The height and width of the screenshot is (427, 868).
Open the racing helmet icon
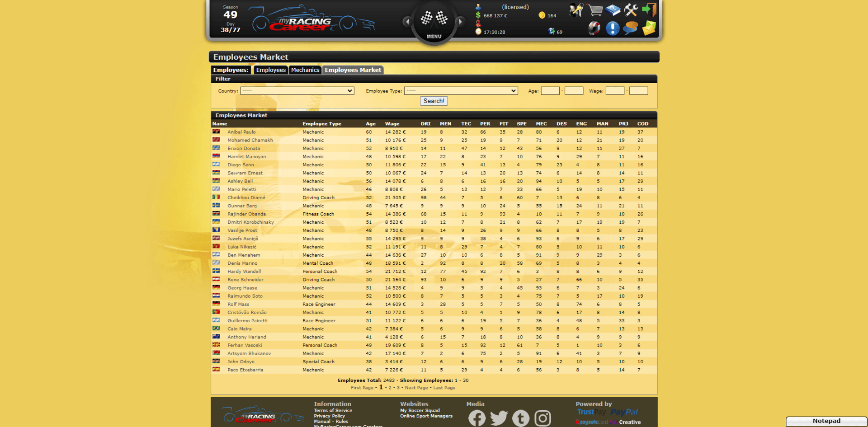(594, 28)
